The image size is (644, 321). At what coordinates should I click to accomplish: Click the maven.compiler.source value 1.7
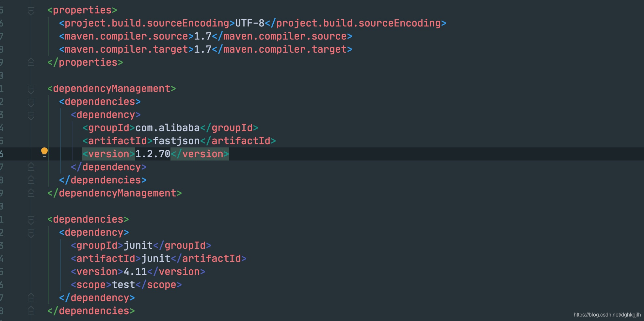coord(203,36)
